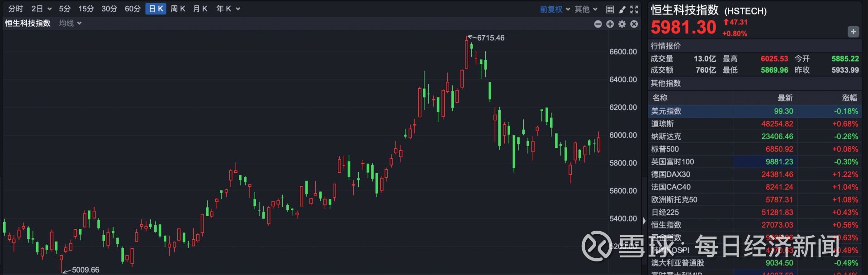
Task: Click the low price label 5009.66
Action: tap(85, 270)
